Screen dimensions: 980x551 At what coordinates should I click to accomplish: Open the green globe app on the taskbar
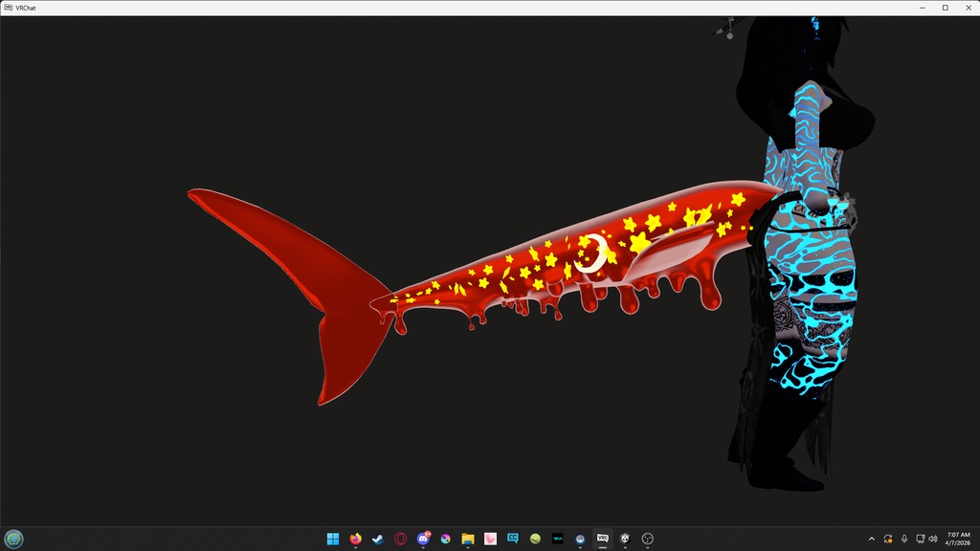click(535, 539)
